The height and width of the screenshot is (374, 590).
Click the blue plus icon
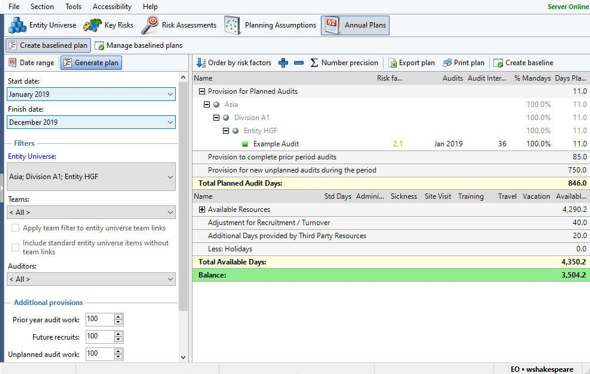click(283, 63)
